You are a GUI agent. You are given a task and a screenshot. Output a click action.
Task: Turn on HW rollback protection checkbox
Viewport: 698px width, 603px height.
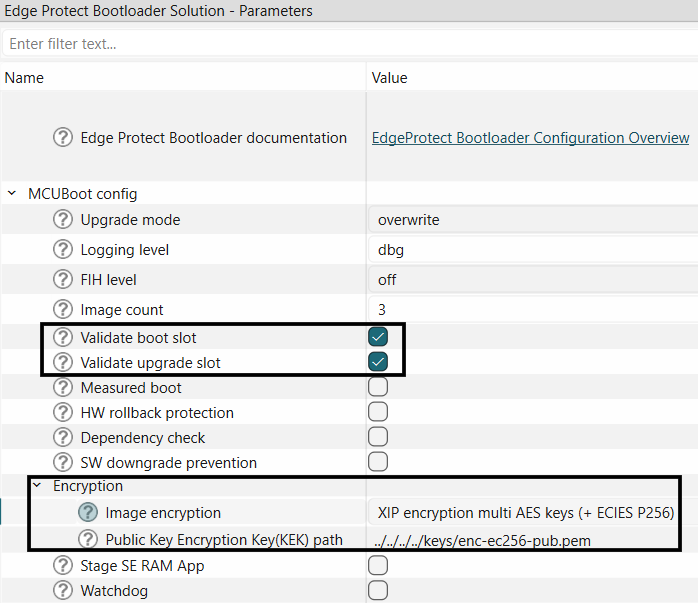[378, 412]
